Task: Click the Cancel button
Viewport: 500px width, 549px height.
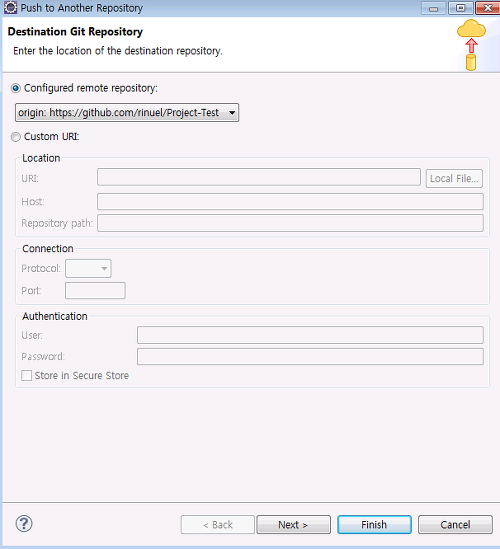Action: [455, 524]
